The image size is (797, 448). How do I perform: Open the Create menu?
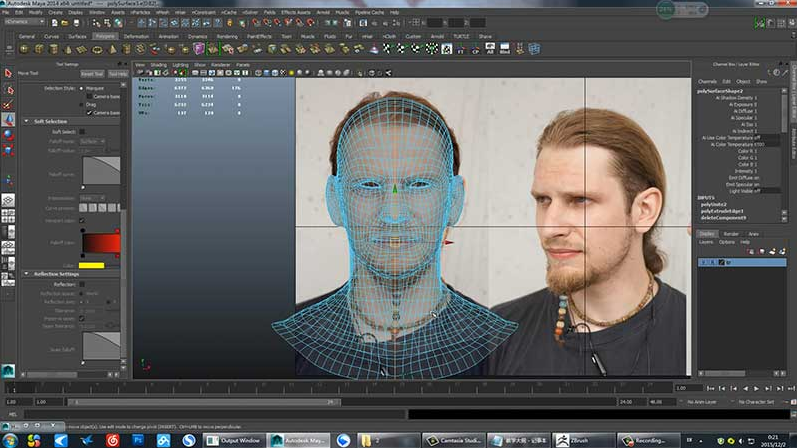[55, 12]
